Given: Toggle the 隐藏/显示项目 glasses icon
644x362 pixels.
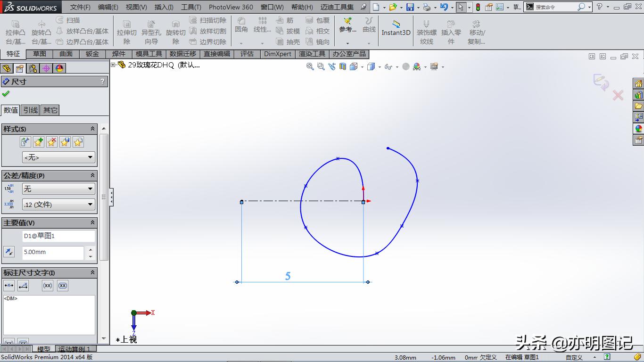Looking at the screenshot, I should click(389, 66).
